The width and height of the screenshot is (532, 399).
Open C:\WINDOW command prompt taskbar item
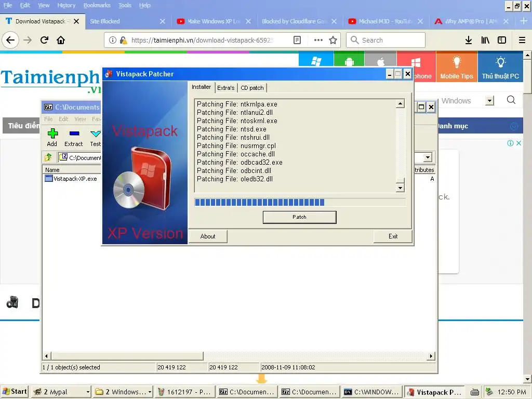[x=372, y=392]
